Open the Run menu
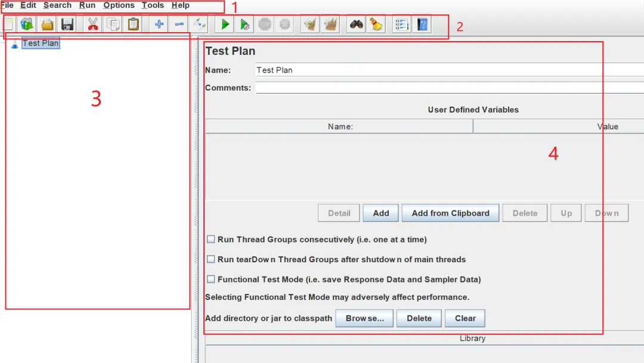This screenshot has width=644, height=363. click(x=88, y=5)
